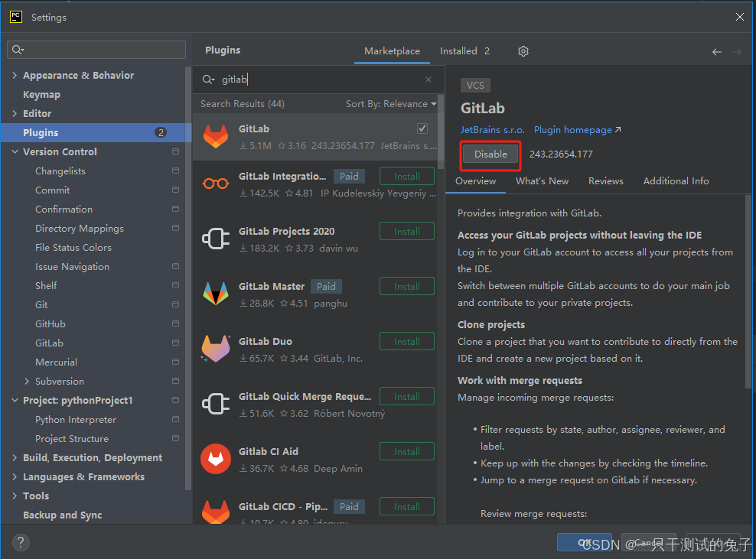Viewport: 756px width, 559px height.
Task: Click the GitLab Quick Merge Request plug icon
Action: point(216,404)
